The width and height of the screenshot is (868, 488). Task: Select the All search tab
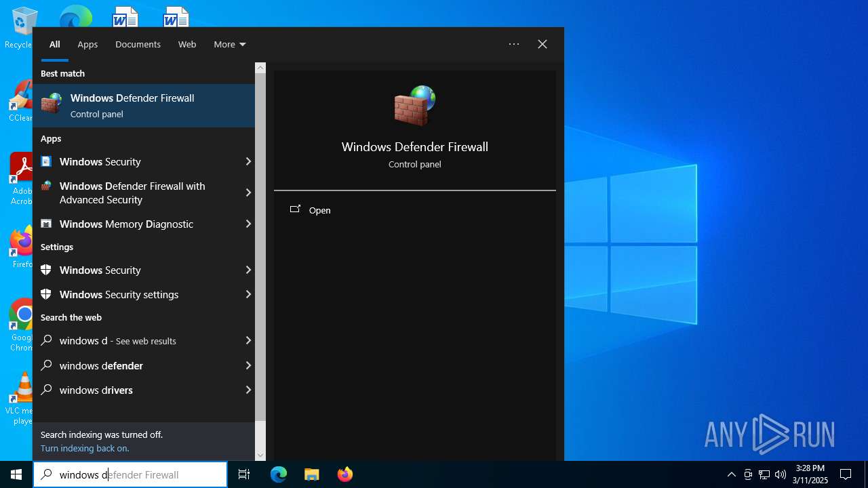point(55,44)
